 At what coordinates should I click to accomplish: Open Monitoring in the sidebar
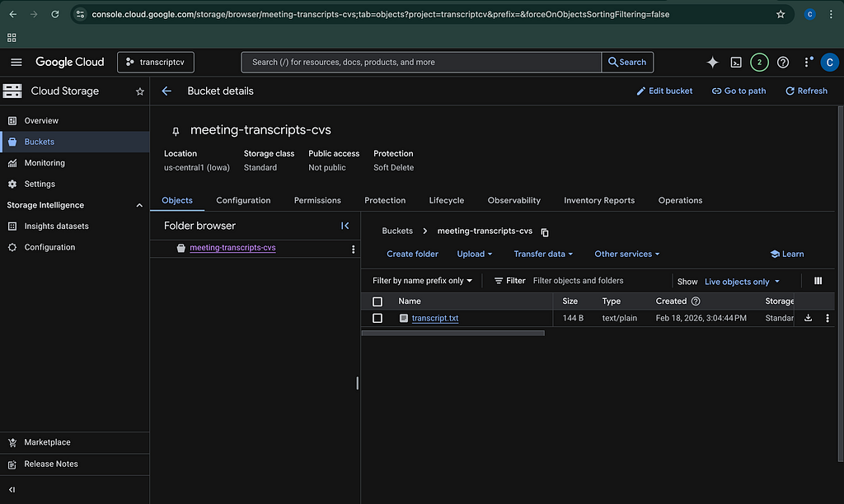(75, 163)
